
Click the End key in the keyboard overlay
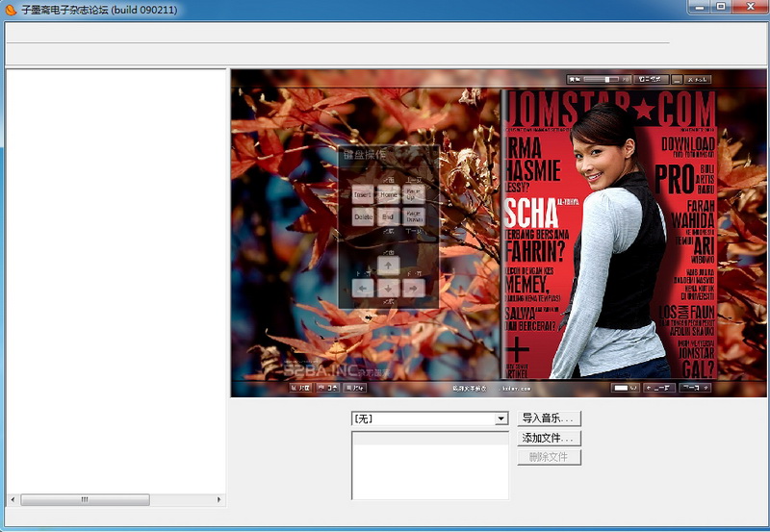click(388, 216)
